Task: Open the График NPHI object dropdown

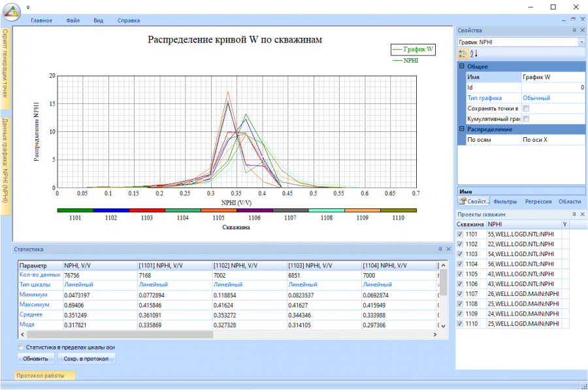Action: (x=581, y=42)
